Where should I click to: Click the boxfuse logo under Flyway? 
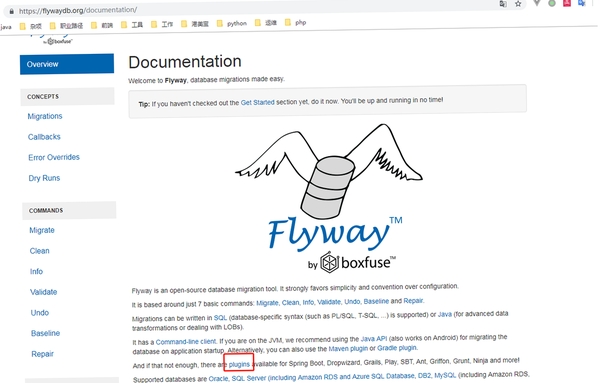click(352, 262)
